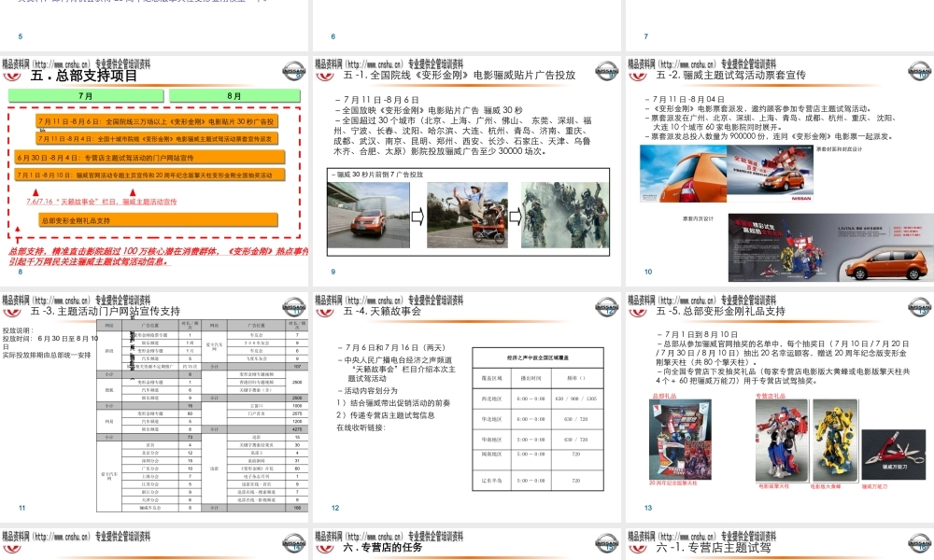
Task: Click orange bar 7月1日-8月10日 骊威官网活动专题
Action: pyautogui.click(x=149, y=175)
